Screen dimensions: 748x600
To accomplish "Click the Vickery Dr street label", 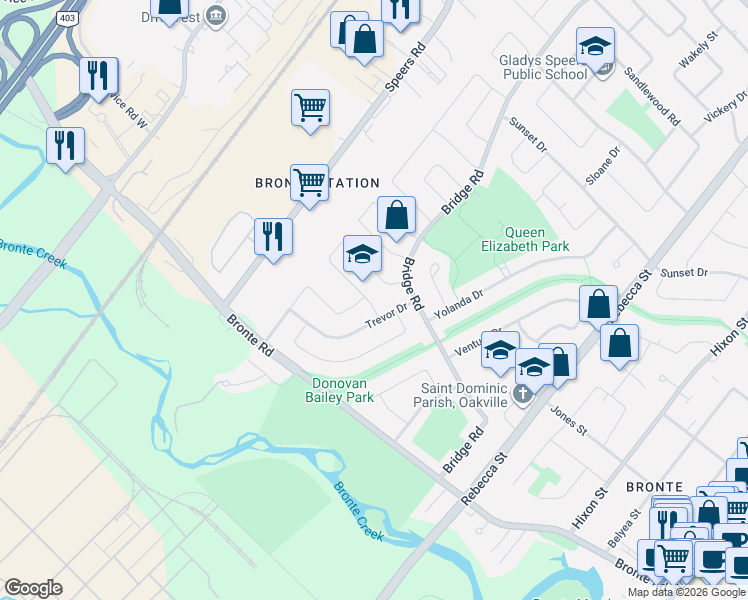I will 727,106.
